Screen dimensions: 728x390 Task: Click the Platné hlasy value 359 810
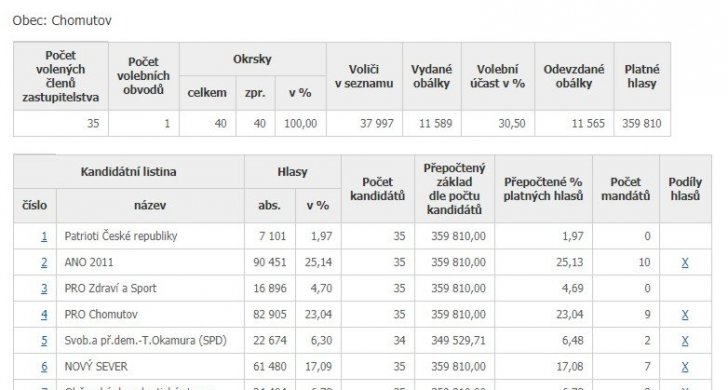coord(642,124)
